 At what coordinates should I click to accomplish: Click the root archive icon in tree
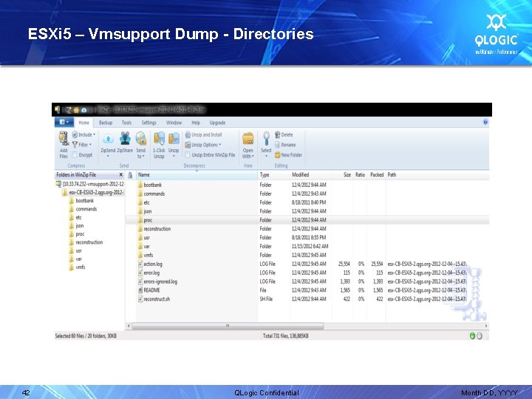pyautogui.click(x=58, y=184)
